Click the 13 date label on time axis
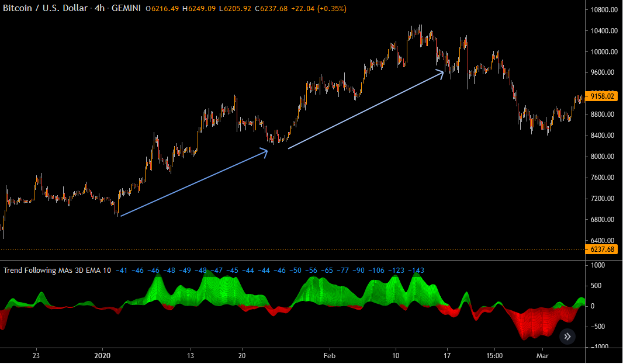 191,356
